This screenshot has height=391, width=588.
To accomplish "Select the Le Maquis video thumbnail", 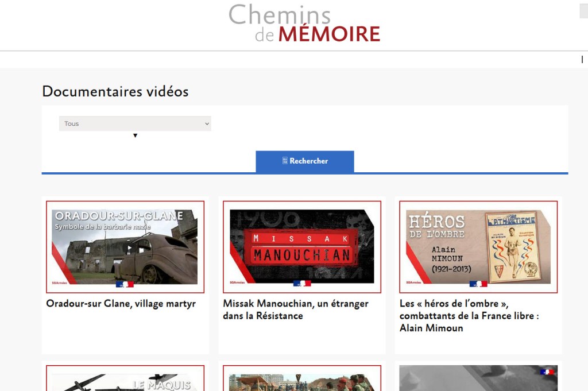I will pyautogui.click(x=125, y=378).
